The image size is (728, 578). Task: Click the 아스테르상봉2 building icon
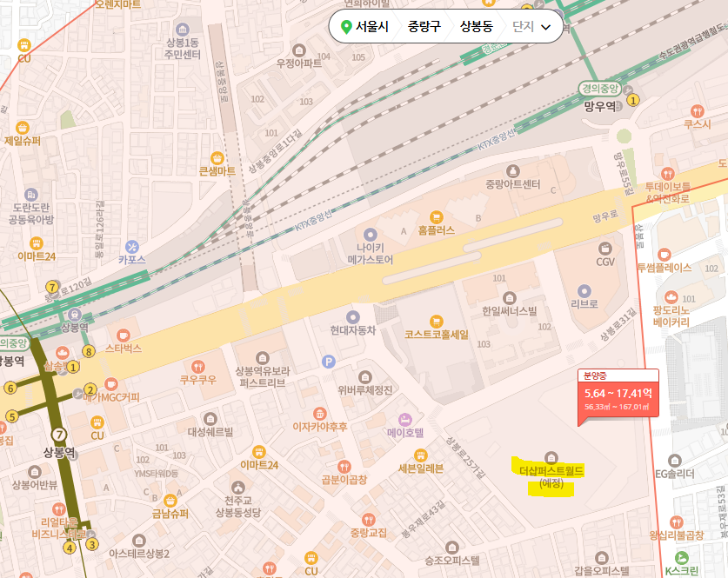139,541
